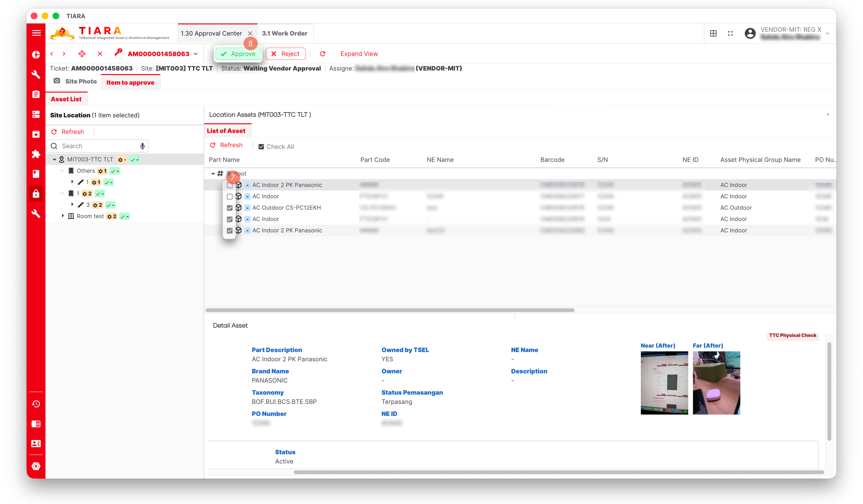Image resolution: width=863 pixels, height=504 pixels.
Task: Click the lock icon in sidebar
Action: tap(36, 194)
